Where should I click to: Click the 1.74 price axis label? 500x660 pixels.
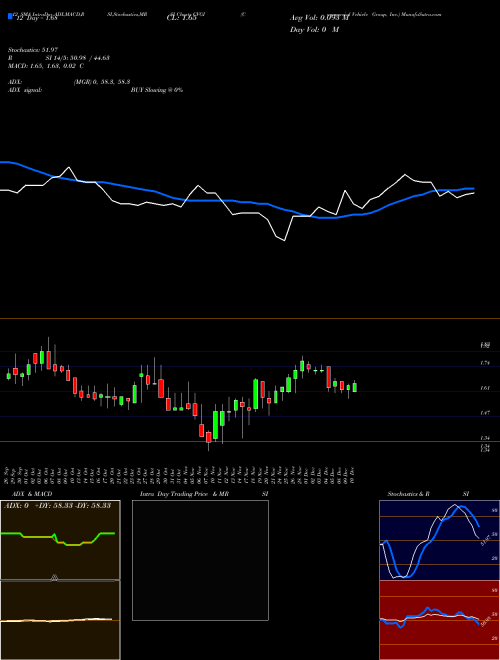click(x=485, y=363)
